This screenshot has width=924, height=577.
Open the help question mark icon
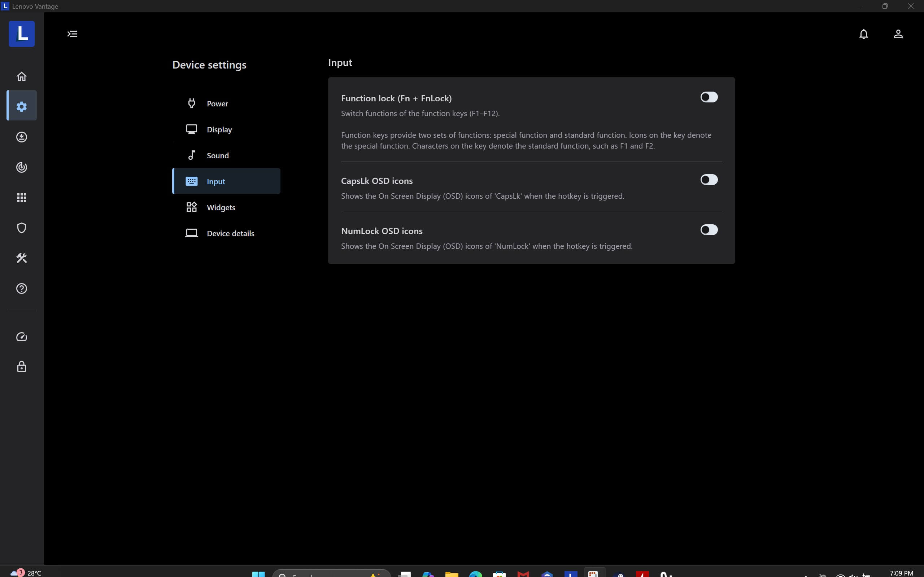point(21,288)
